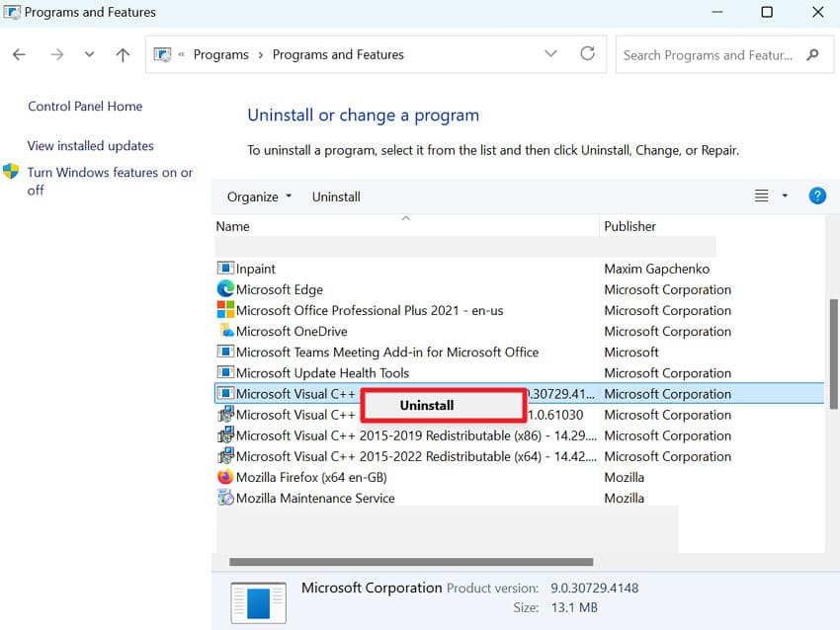Click the Up navigation arrow icon
Viewport: 840px width, 630px height.
[x=122, y=54]
